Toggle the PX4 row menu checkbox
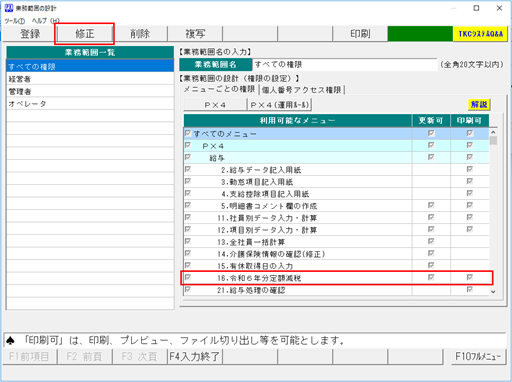Image resolution: width=512 pixels, height=382 pixels. [x=188, y=145]
